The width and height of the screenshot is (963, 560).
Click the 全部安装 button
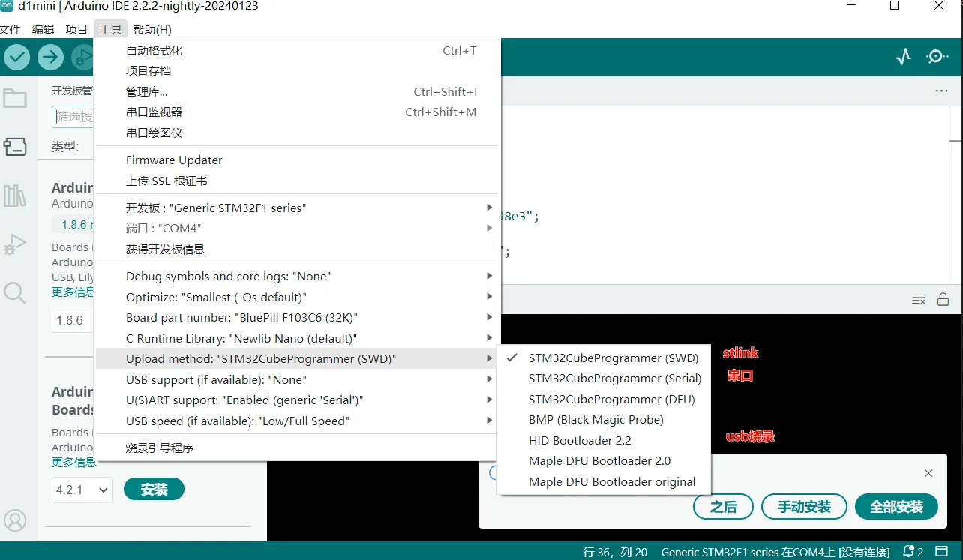896,507
